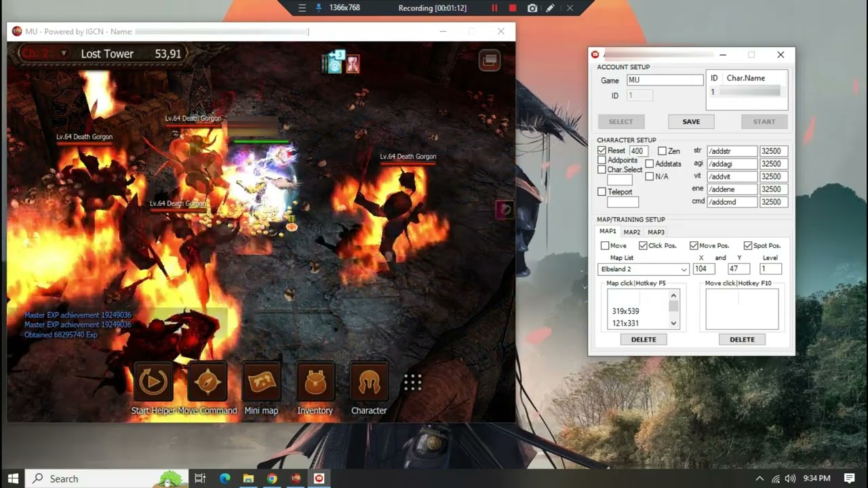Click the pink side panel icon at game edge
The width and height of the screenshot is (868, 488).
(x=504, y=209)
